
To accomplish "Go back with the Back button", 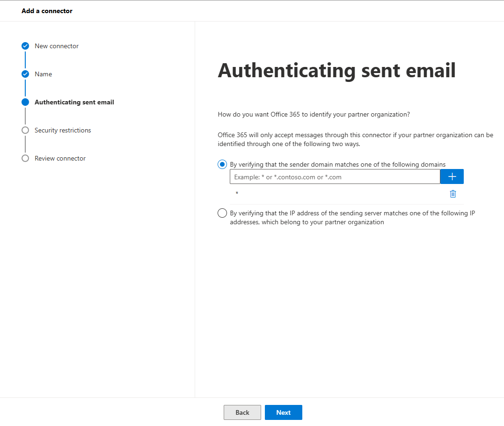I will (x=242, y=412).
